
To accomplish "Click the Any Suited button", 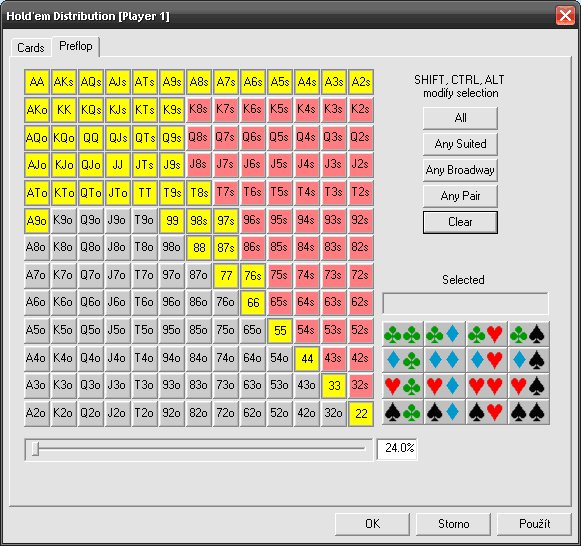I will pos(460,144).
